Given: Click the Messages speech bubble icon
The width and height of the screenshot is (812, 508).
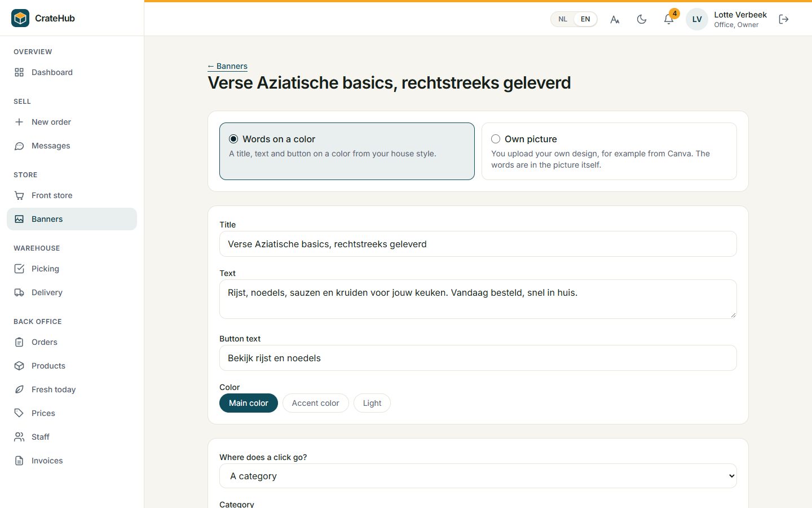Looking at the screenshot, I should 19,146.
